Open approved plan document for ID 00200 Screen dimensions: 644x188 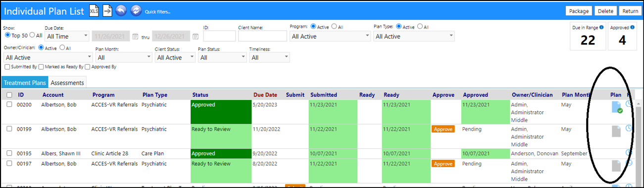point(617,107)
